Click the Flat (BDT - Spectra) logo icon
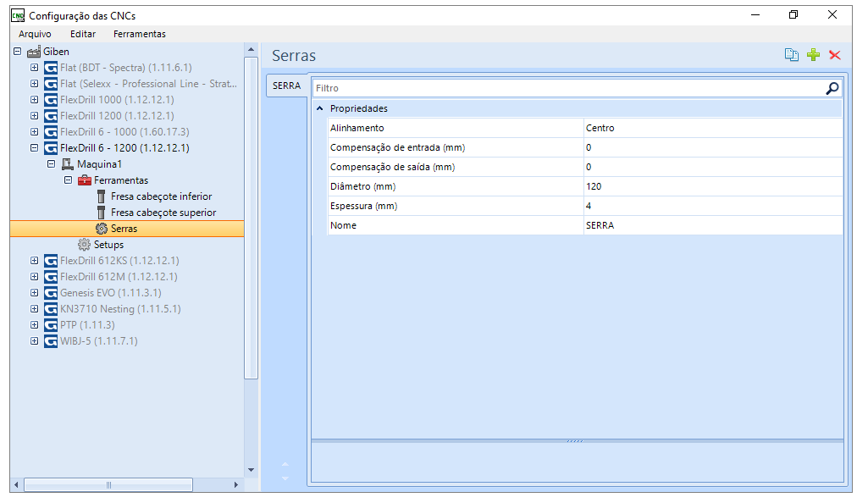 click(51, 68)
